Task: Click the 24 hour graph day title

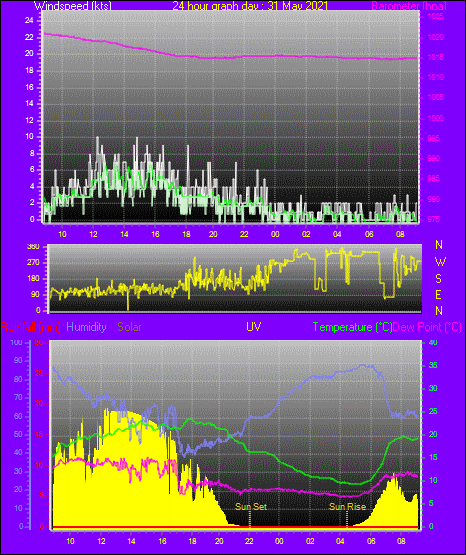Action: pos(250,6)
